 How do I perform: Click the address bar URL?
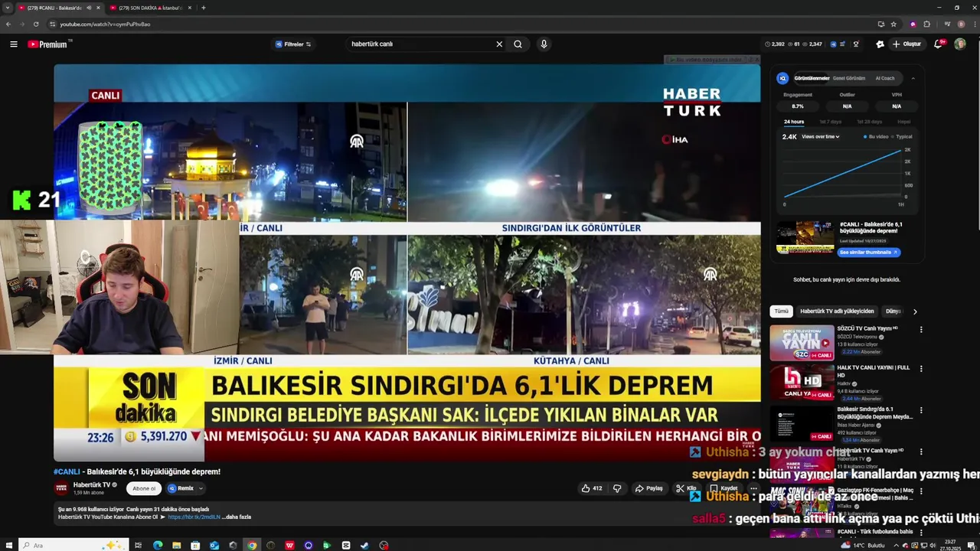tap(105, 24)
